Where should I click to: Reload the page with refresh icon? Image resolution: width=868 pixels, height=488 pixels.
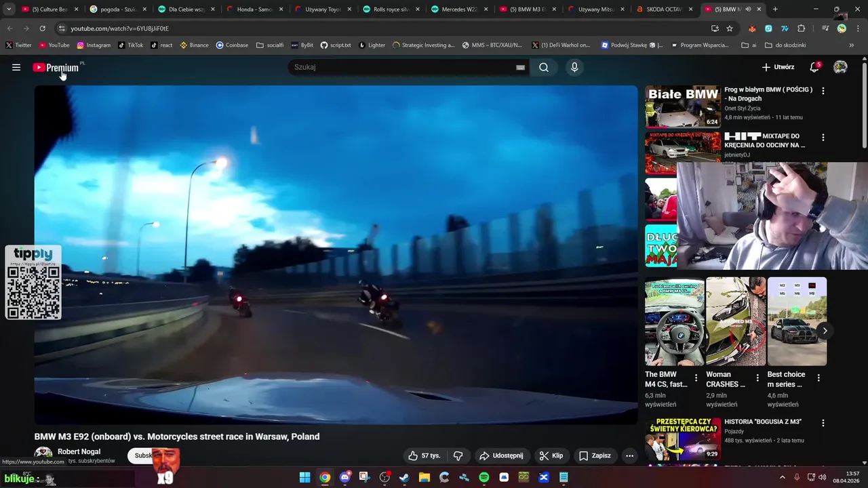point(42,28)
